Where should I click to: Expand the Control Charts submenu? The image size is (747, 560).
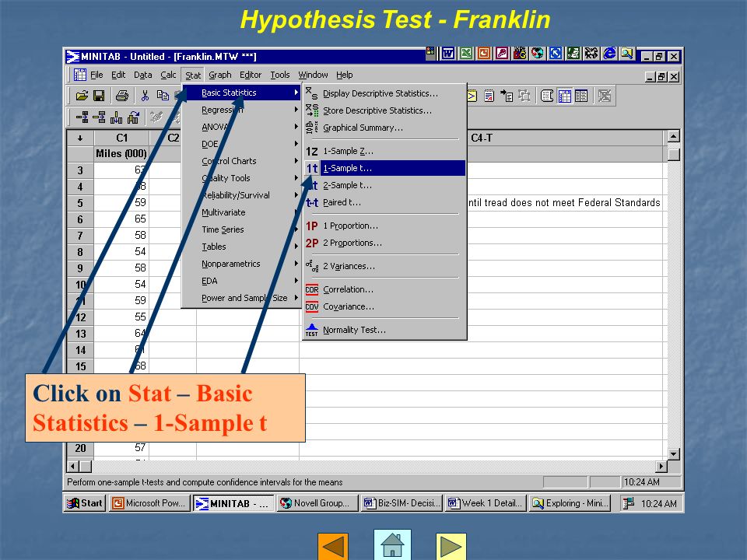tap(241, 161)
